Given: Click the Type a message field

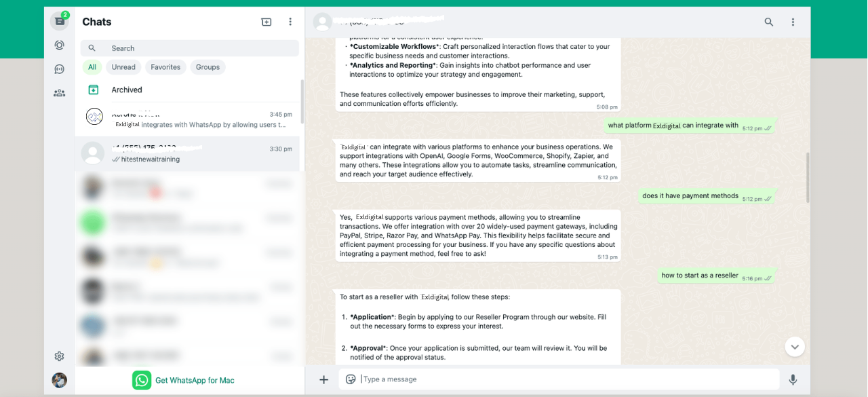Looking at the screenshot, I should (559, 379).
